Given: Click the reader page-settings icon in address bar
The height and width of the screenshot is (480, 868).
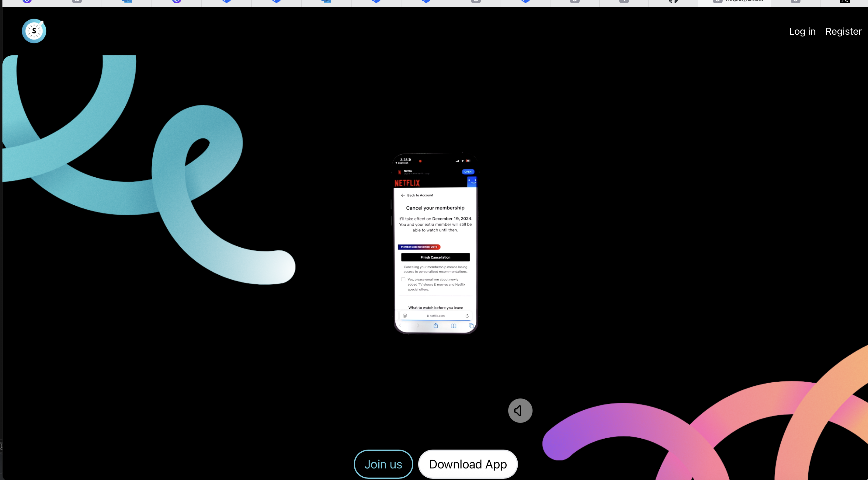Looking at the screenshot, I should click(405, 316).
